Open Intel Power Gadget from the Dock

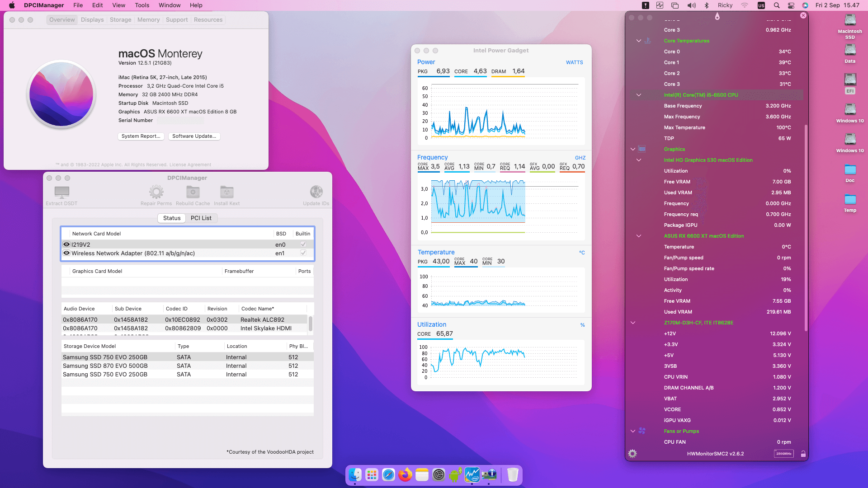tap(472, 475)
